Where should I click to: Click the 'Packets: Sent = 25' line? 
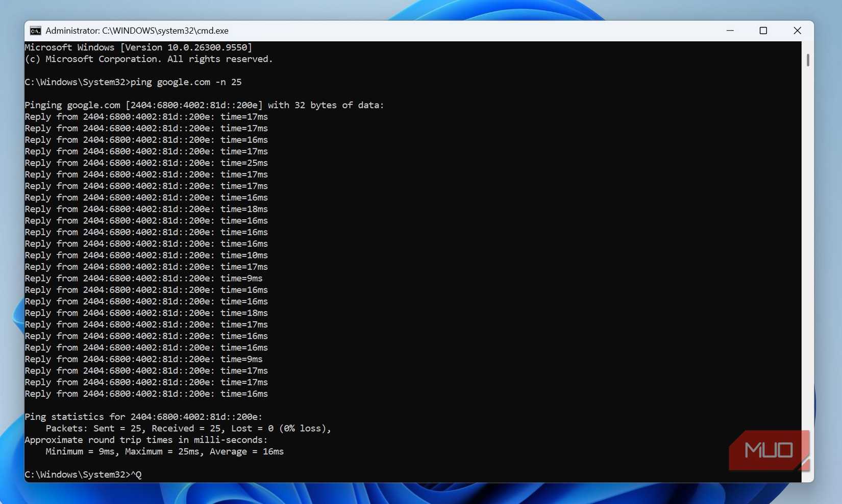point(188,429)
